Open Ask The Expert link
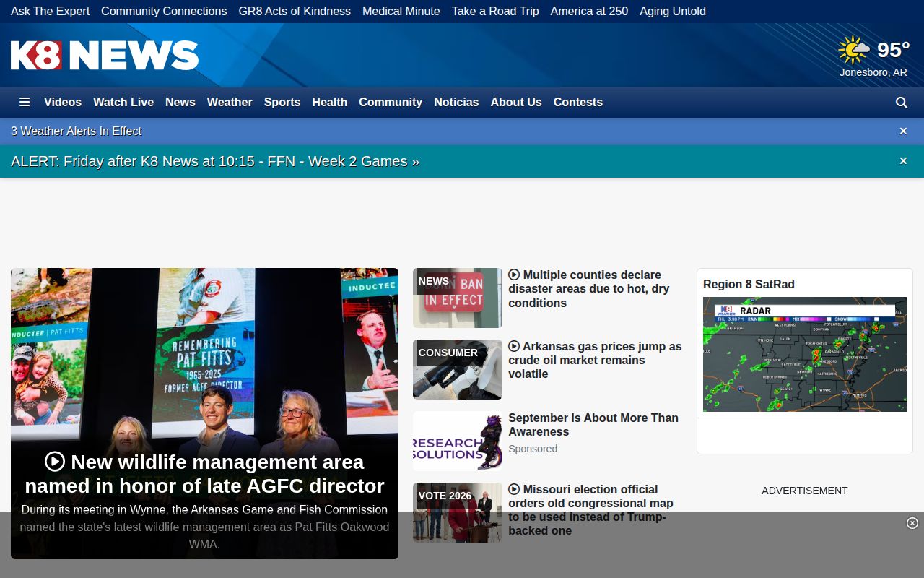 click(x=51, y=12)
